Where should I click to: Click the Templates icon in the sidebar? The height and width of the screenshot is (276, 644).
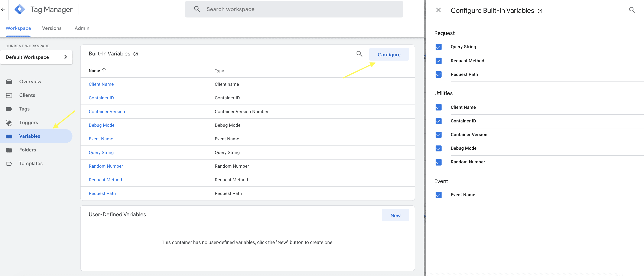click(x=9, y=164)
